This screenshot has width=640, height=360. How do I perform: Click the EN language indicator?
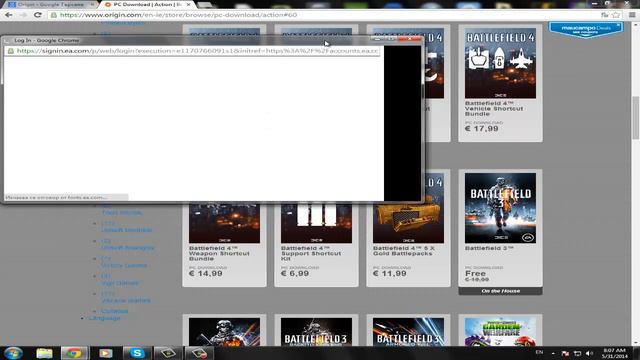click(539, 352)
